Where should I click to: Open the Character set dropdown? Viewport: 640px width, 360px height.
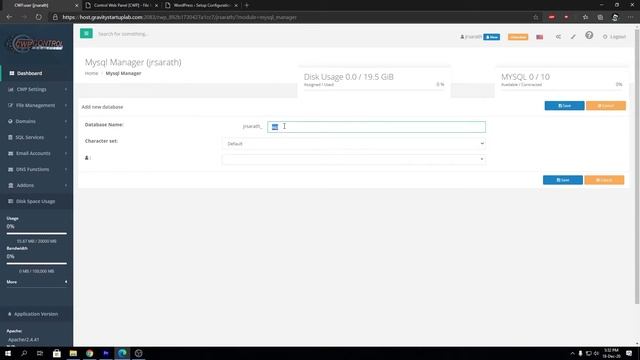[x=353, y=144]
